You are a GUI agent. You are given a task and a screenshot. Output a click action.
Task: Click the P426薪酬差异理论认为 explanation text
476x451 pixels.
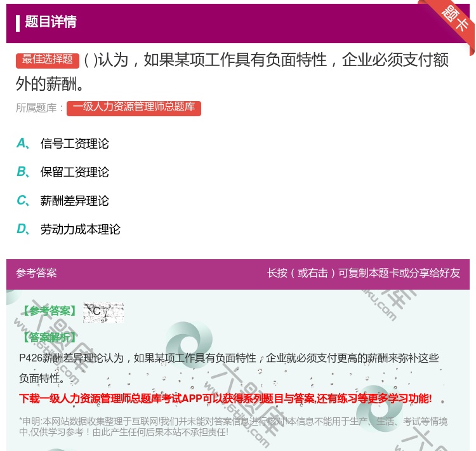(229, 368)
